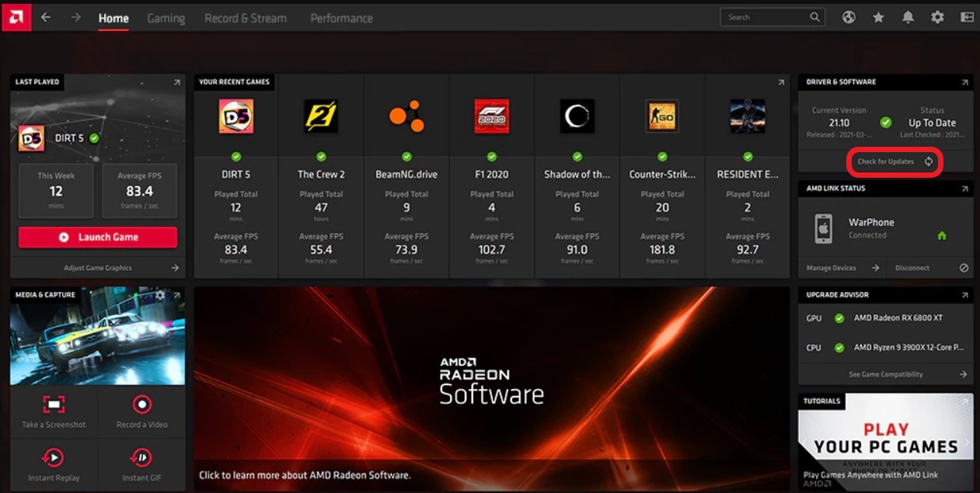The image size is (980, 493).
Task: Expand the Media & Capture panel
Action: click(x=176, y=295)
